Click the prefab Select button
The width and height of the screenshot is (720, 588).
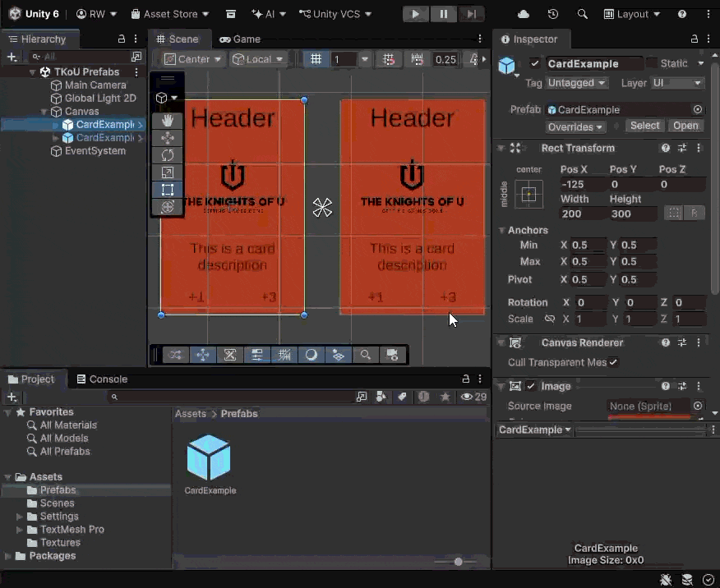click(644, 126)
